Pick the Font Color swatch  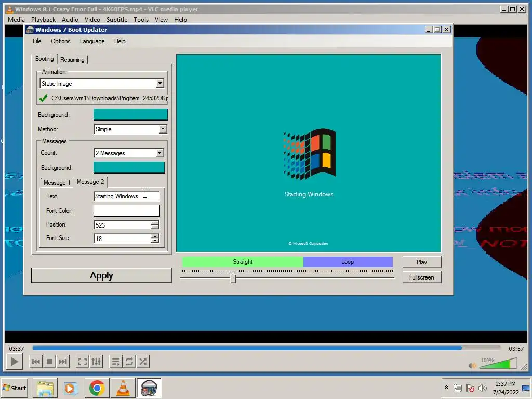(126, 210)
